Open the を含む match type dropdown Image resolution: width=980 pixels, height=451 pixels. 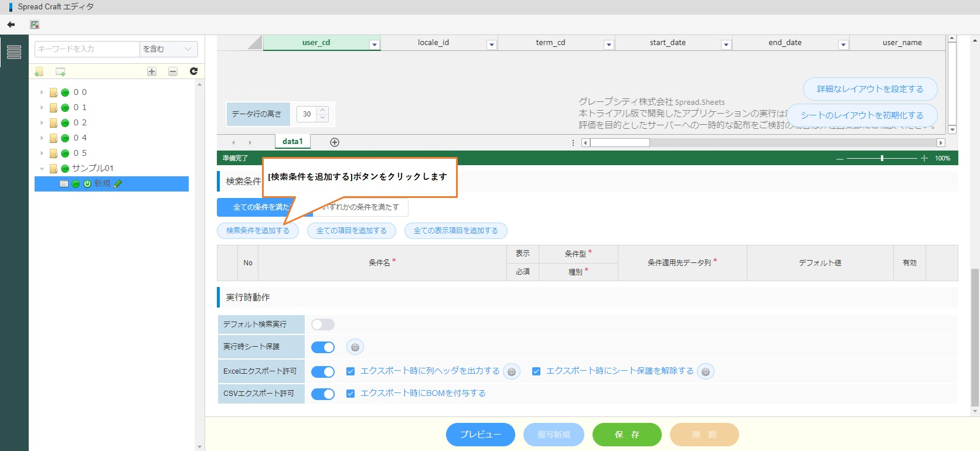tap(168, 49)
